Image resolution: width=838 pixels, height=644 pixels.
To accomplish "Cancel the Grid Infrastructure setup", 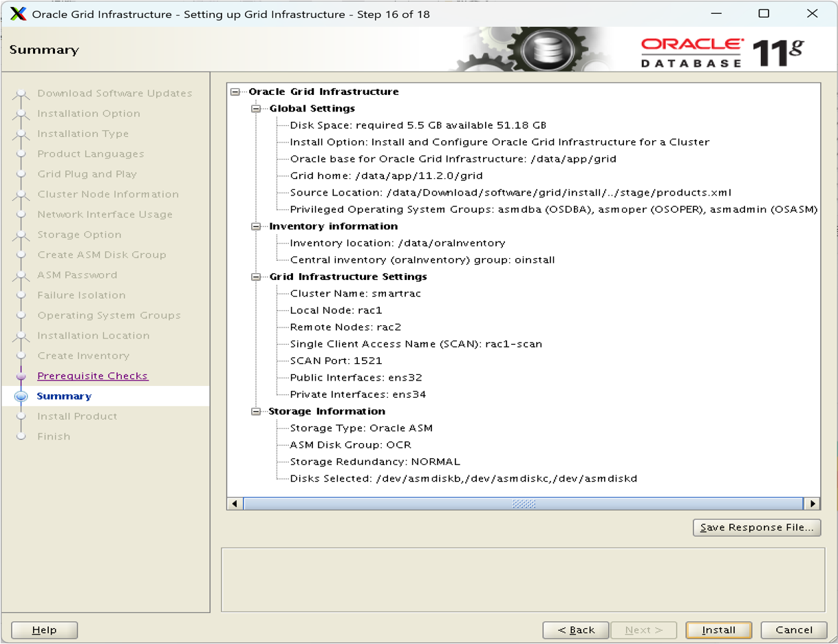I will [793, 630].
